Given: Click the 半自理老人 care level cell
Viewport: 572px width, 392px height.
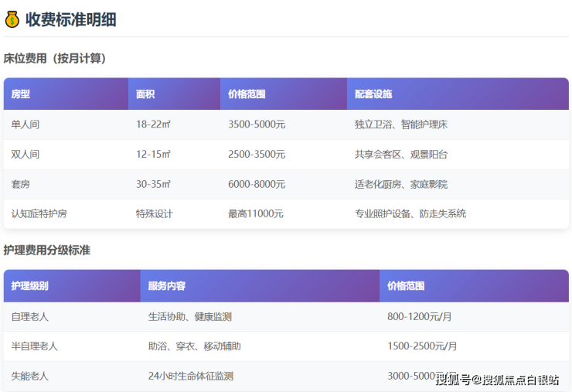Looking at the screenshot, I should click(x=35, y=346).
